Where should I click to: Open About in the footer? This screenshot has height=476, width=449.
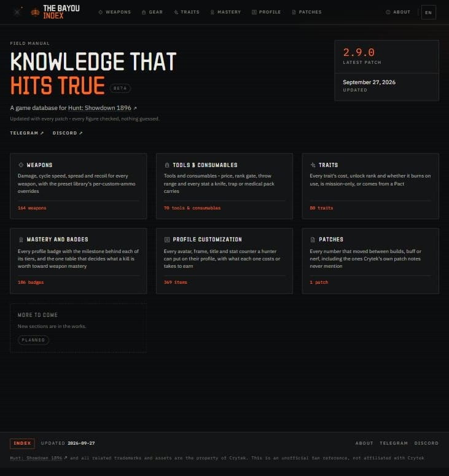[364, 443]
